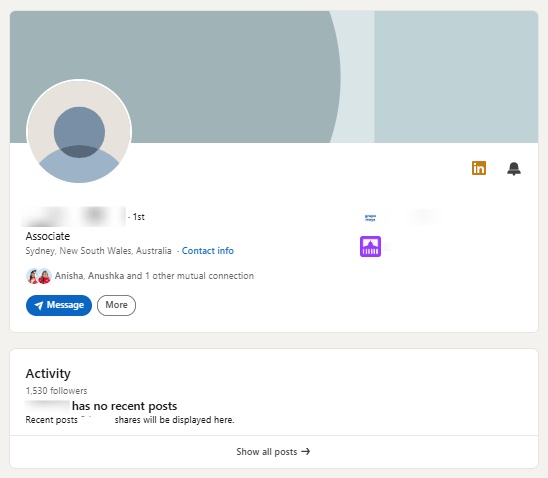Viewport: 548px width, 478px height.
Task: Click the profile cover banner image
Action: coord(274,77)
